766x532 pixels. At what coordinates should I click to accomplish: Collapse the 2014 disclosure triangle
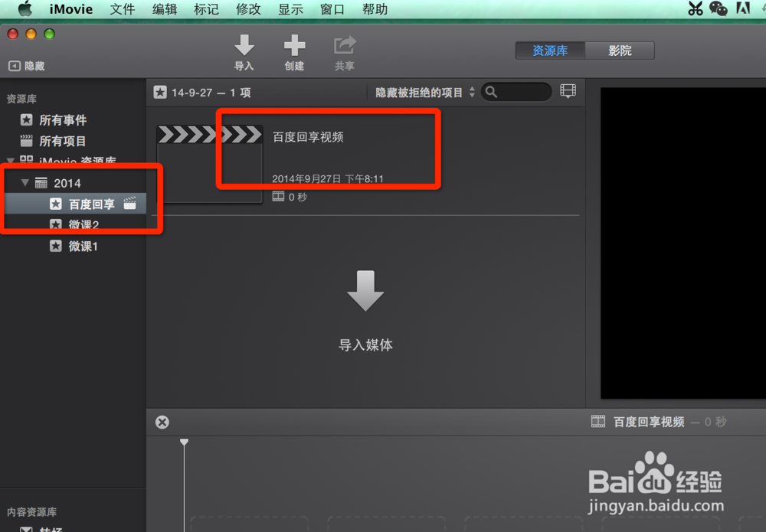[x=25, y=182]
